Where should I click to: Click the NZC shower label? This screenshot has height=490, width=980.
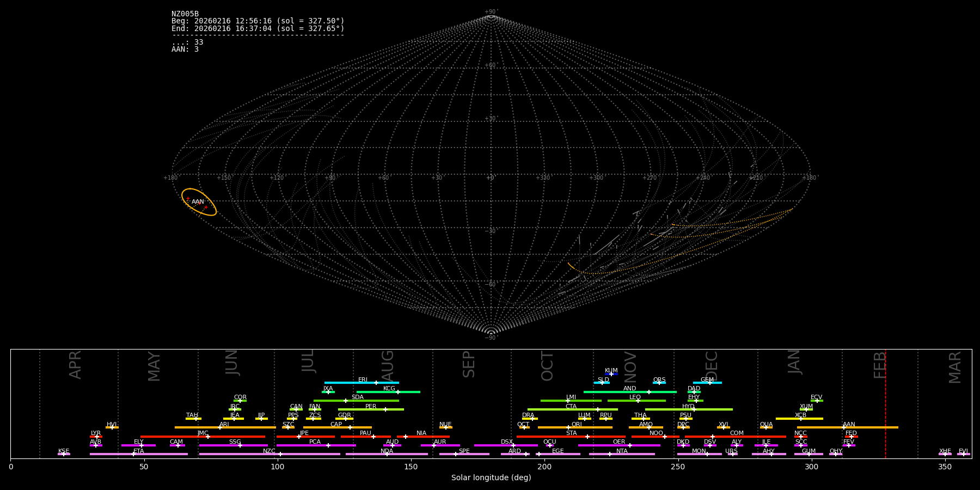point(269,451)
